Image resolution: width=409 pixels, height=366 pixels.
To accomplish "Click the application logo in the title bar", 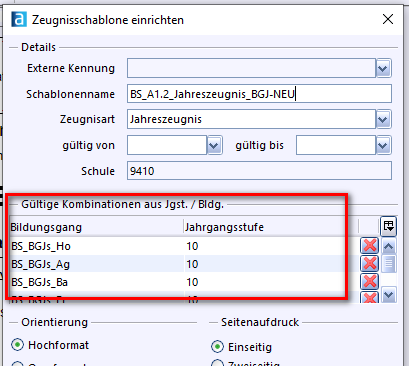I will [19, 19].
